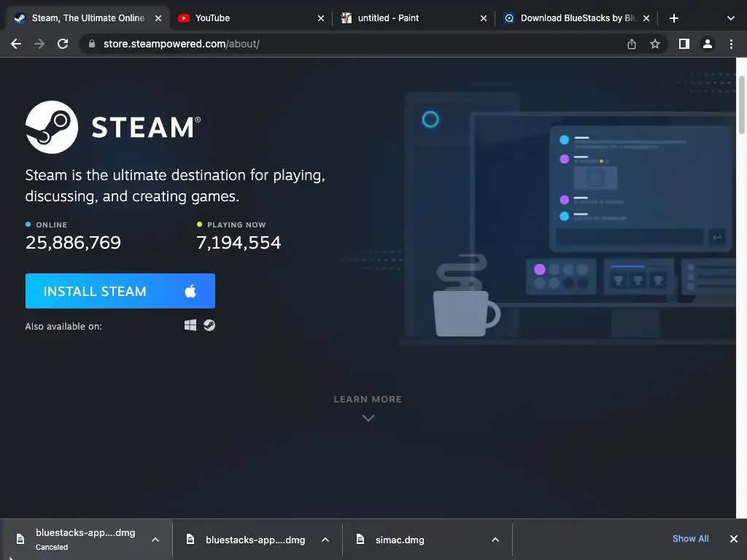The image size is (747, 560).
Task: Click the address bar URL
Action: point(182,44)
